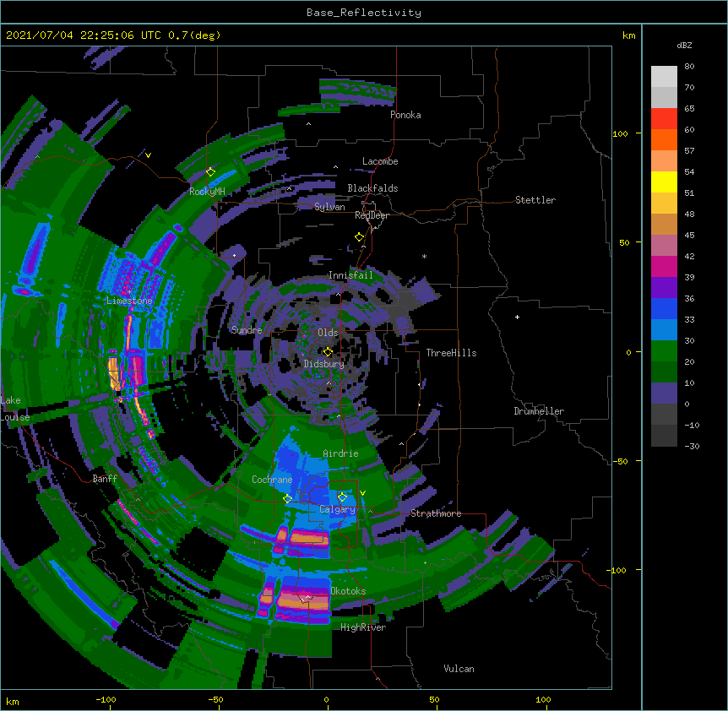Click the Banff label

click(105, 479)
